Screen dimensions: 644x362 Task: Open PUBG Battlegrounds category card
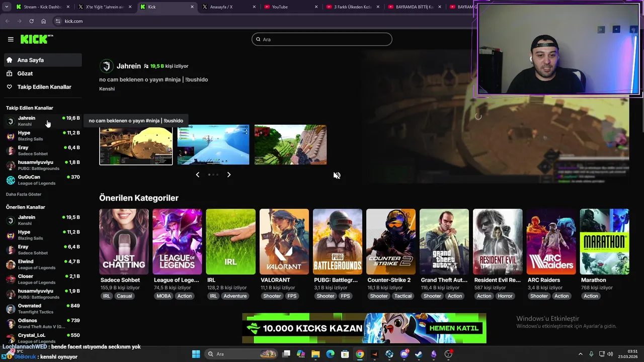point(338,242)
